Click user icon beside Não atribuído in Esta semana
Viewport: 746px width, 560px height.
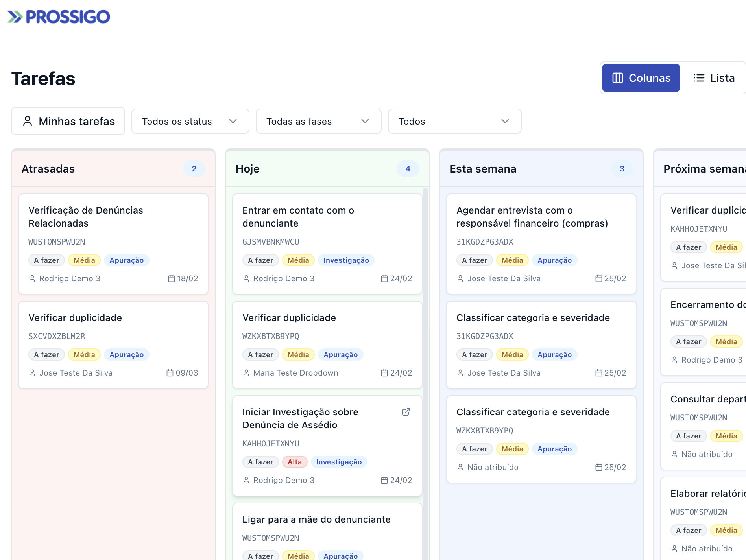point(460,467)
